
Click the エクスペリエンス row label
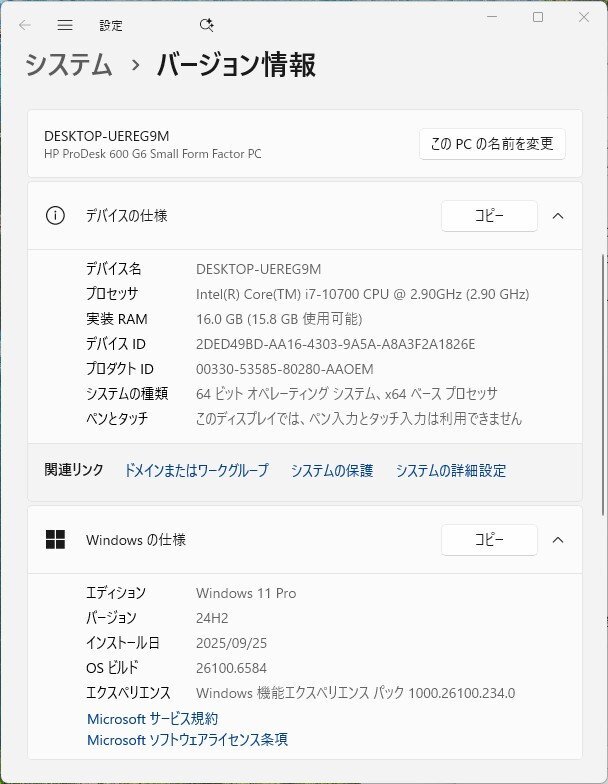tap(128, 694)
